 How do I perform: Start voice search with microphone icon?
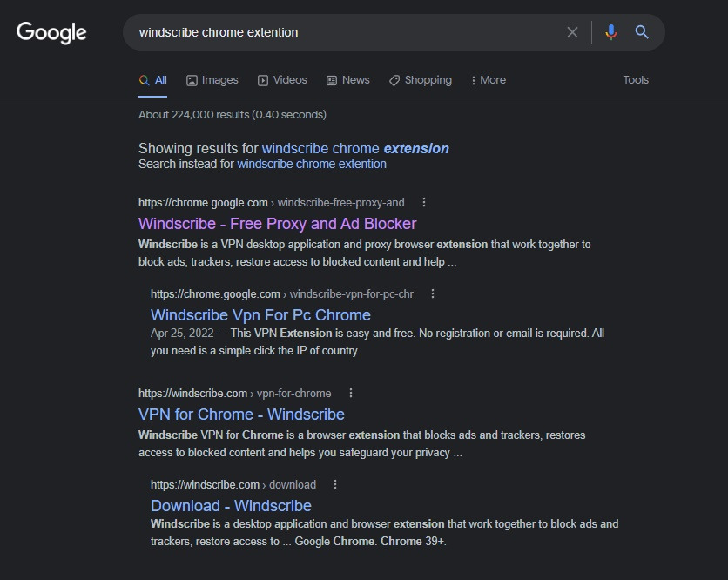[611, 32]
